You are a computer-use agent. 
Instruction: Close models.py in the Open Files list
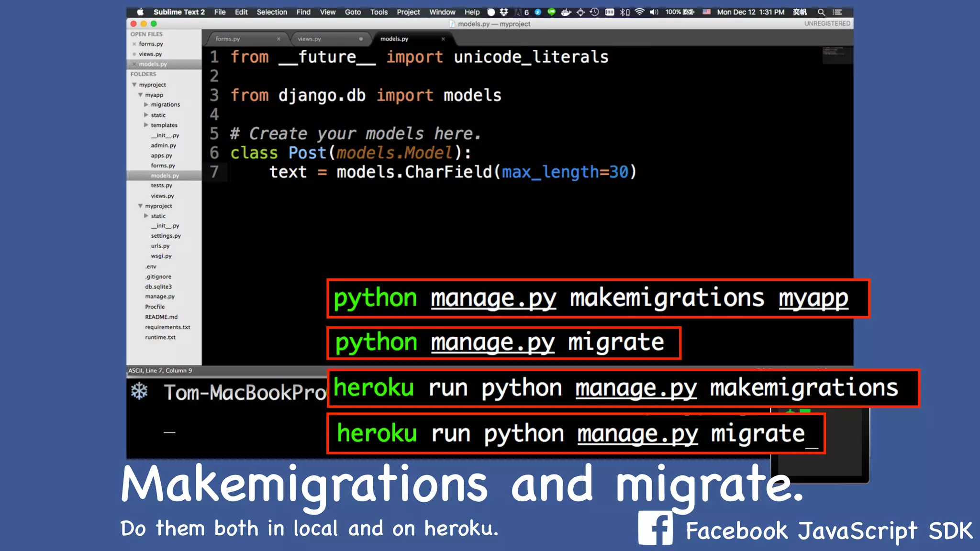(134, 64)
